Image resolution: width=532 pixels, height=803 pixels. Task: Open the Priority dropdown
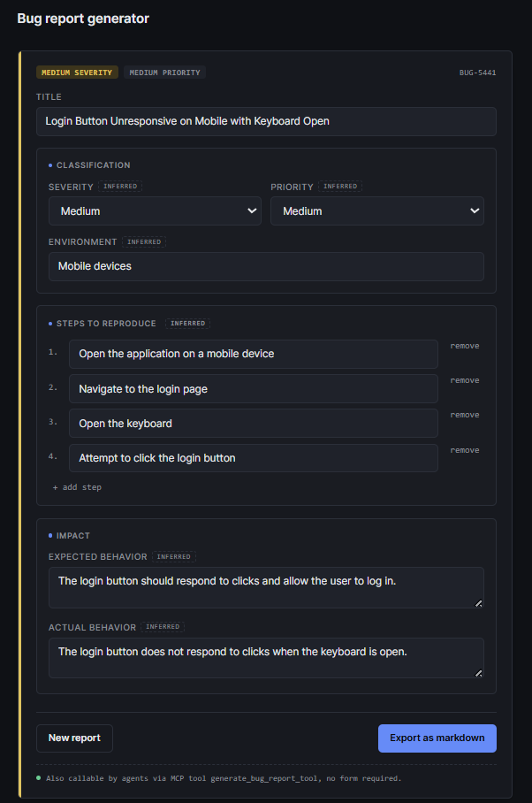click(x=377, y=211)
